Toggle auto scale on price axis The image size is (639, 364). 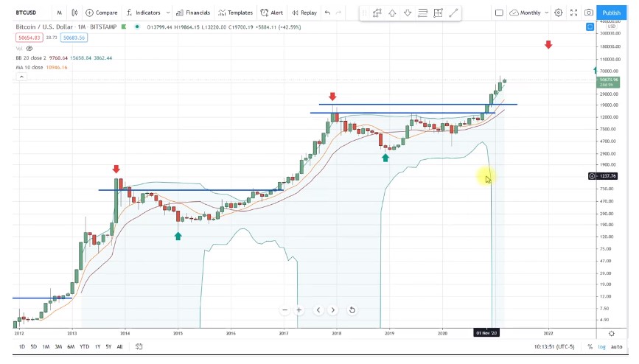pyautogui.click(x=617, y=347)
